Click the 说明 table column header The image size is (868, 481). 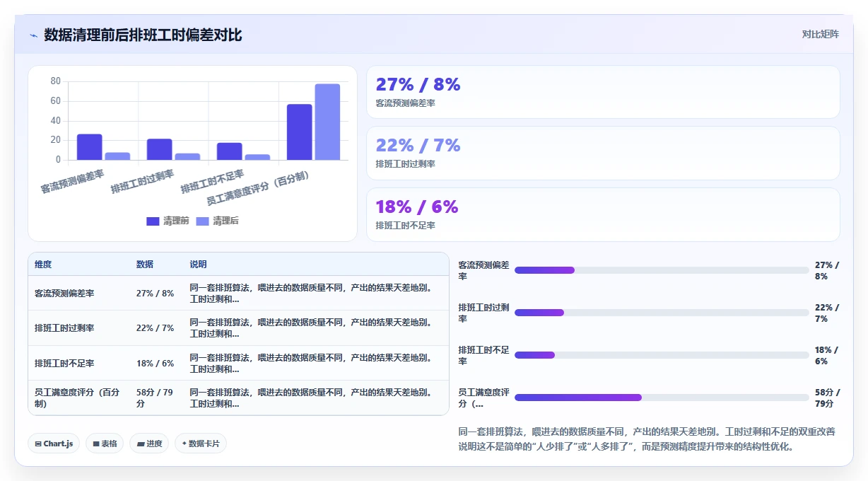coord(199,264)
